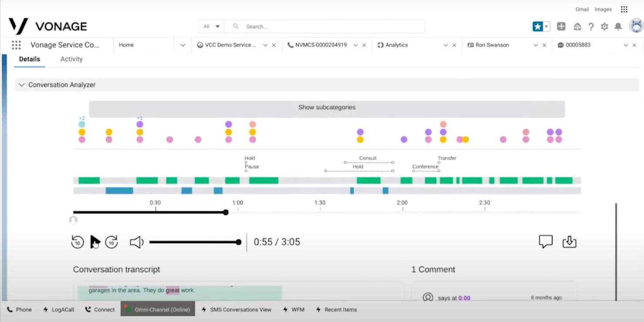Open the user profile avatar
This screenshot has height=322, width=644.
click(636, 26)
